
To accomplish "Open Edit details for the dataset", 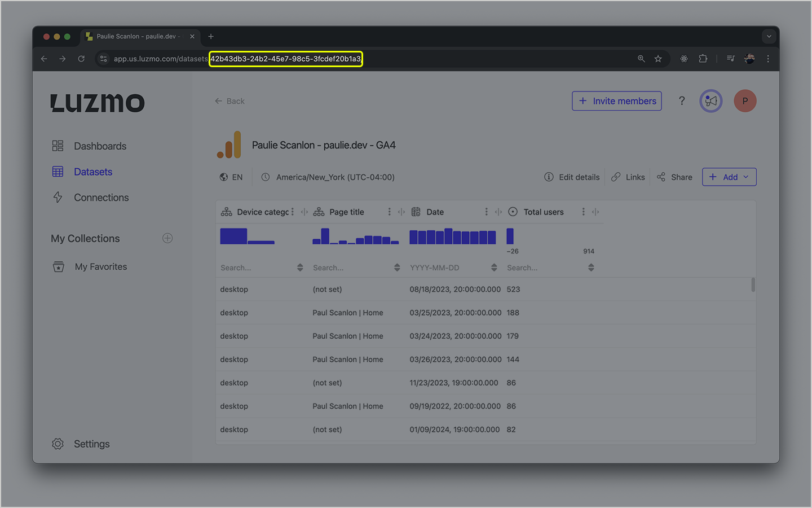I will point(572,177).
